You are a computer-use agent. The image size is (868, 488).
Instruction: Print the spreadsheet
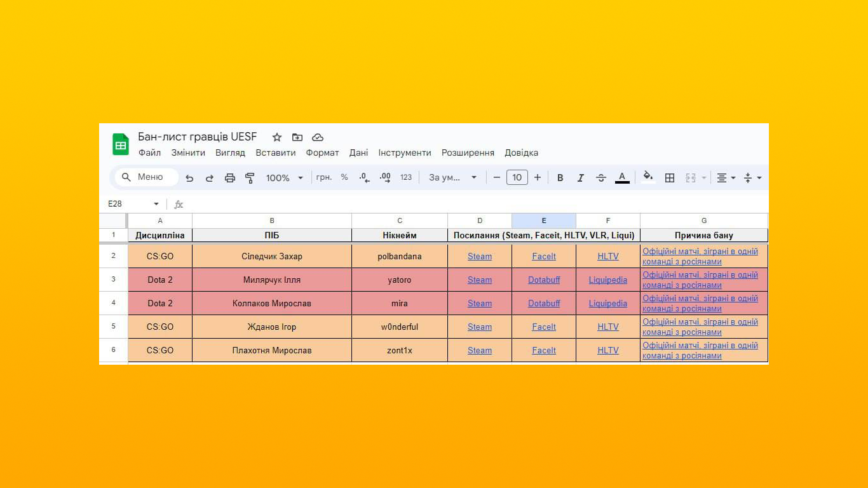click(x=230, y=178)
